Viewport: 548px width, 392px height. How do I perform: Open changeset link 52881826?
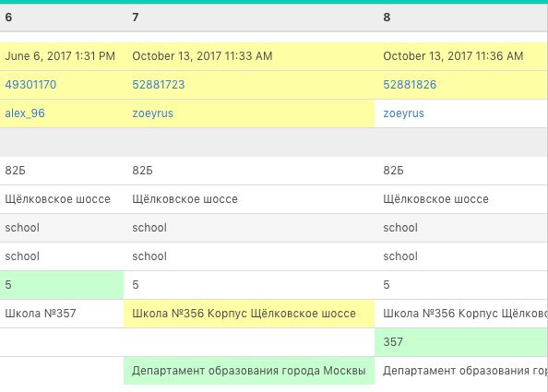(410, 85)
